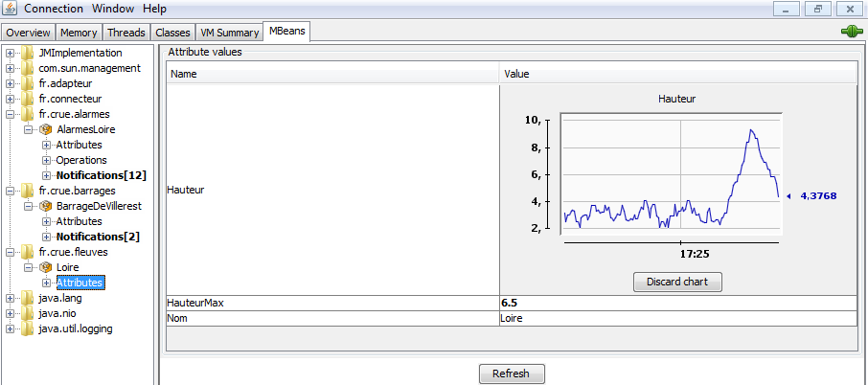
Task: Switch to the VM Summary tab
Action: point(230,33)
